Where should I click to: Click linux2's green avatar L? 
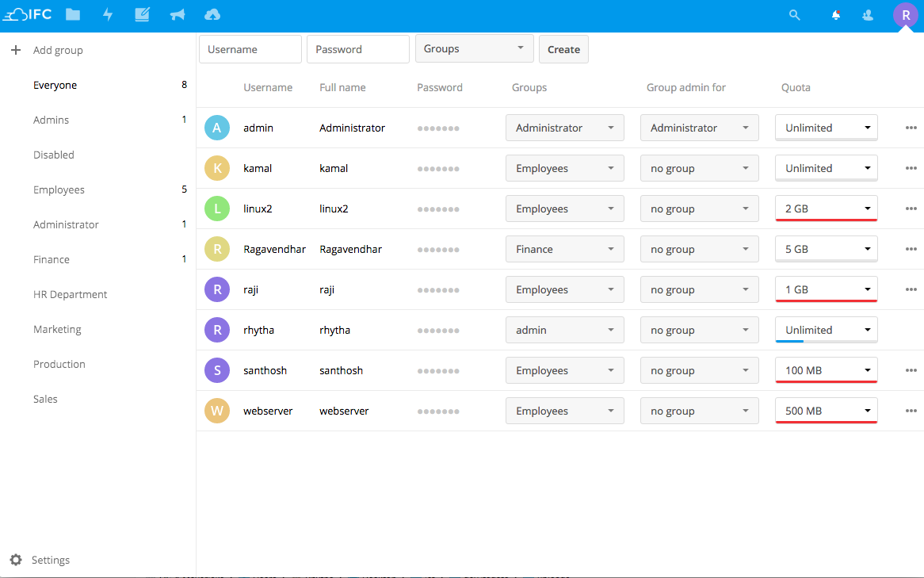pos(217,209)
